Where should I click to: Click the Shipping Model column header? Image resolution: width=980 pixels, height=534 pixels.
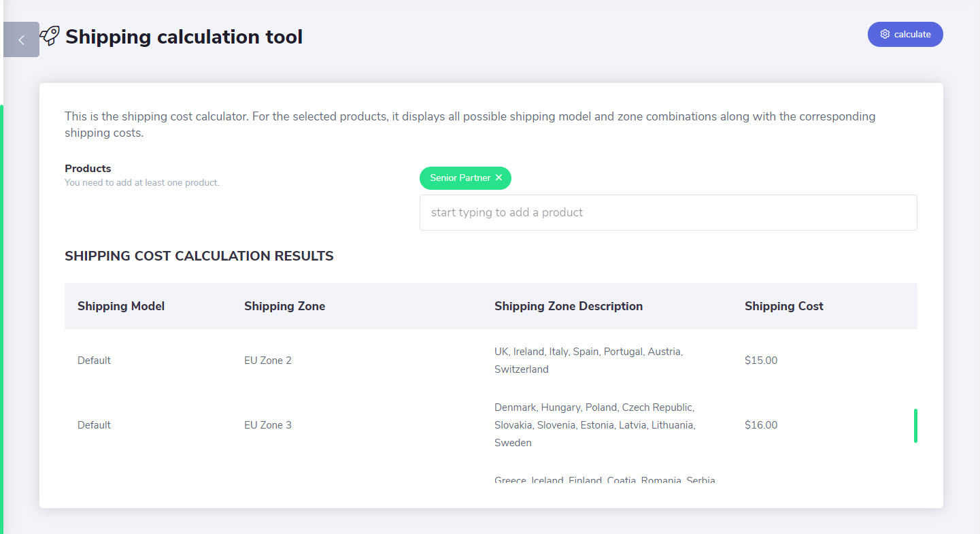click(x=121, y=306)
